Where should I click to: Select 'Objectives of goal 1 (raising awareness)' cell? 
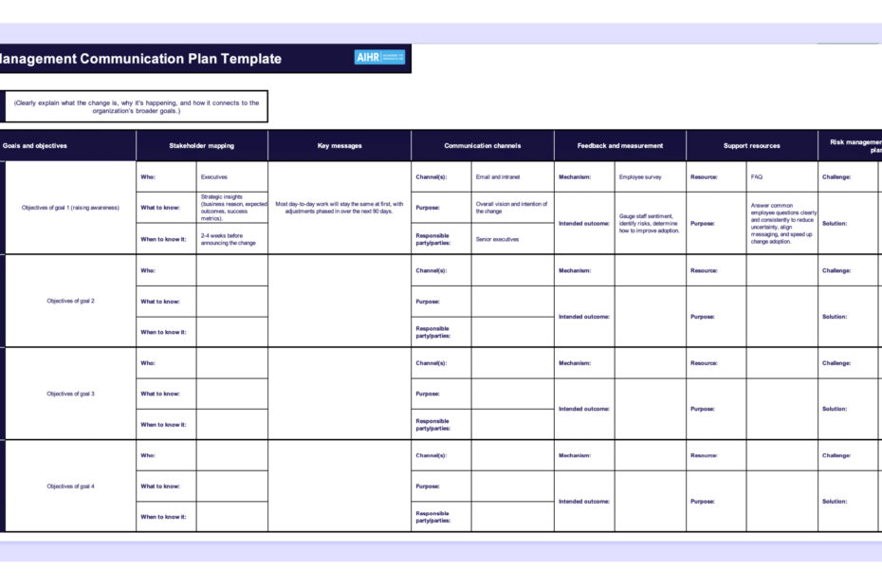70,208
